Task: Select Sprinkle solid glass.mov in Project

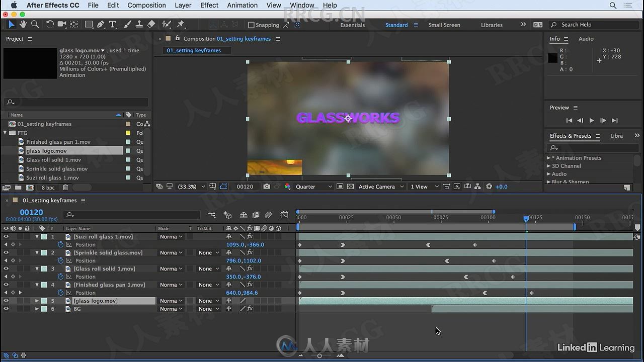Action: (57, 168)
